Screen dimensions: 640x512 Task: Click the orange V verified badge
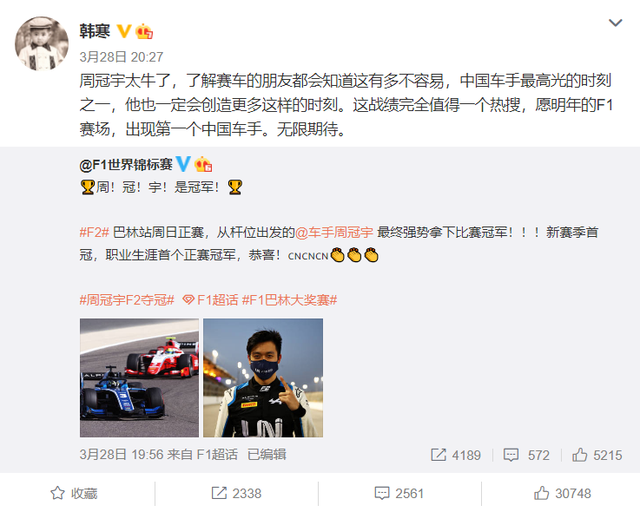(x=124, y=31)
